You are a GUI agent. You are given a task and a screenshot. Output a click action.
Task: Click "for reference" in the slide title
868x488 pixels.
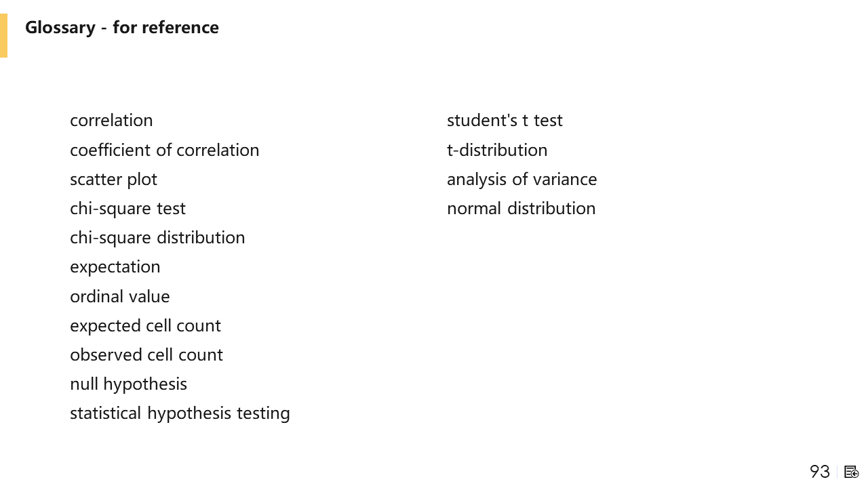(x=165, y=28)
